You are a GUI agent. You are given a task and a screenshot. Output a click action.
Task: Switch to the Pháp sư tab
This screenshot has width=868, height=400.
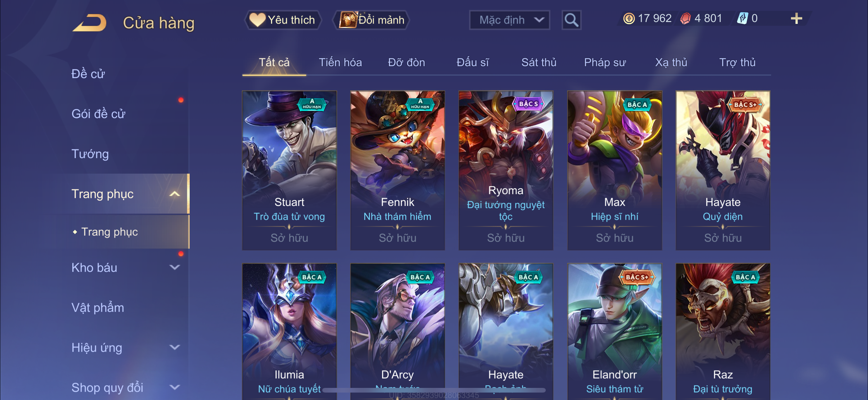[605, 62]
